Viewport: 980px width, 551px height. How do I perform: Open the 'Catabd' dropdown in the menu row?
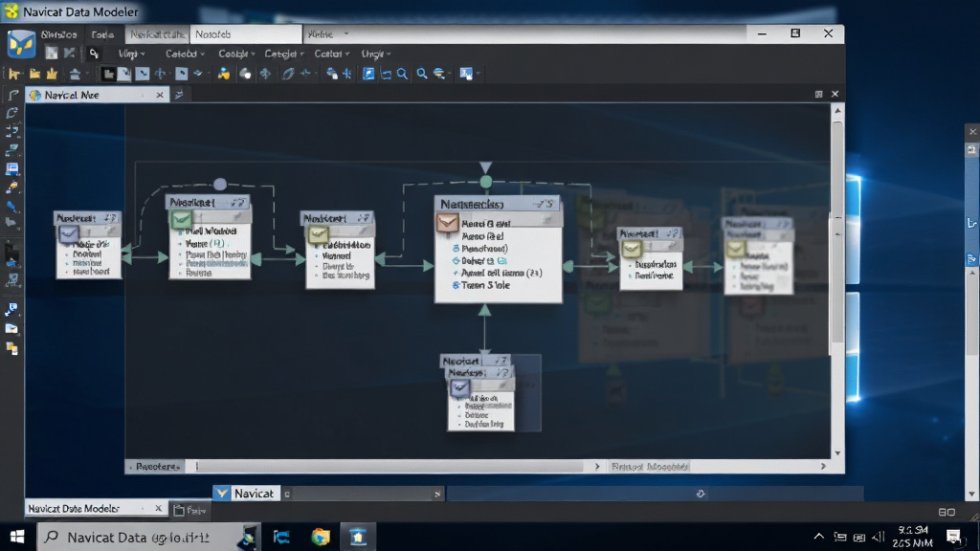point(185,54)
